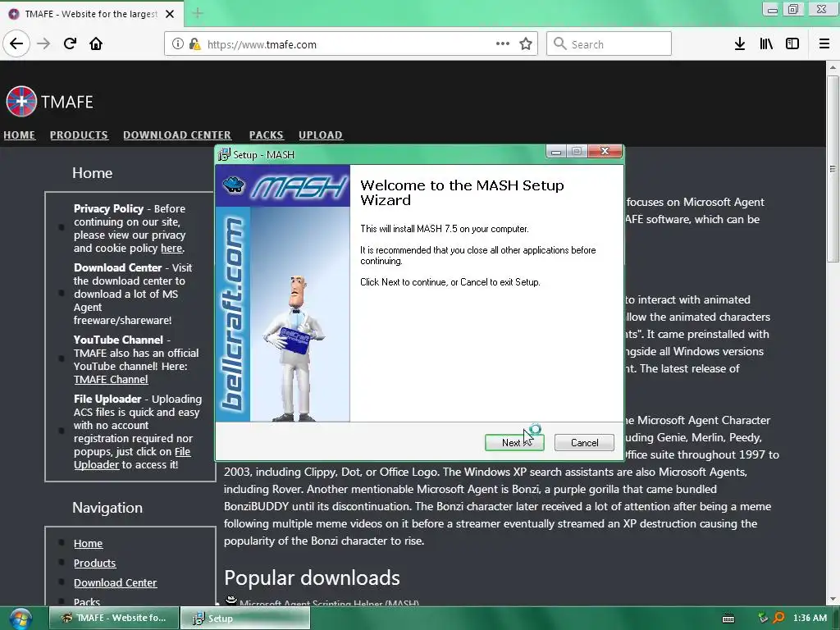Click the page vertical scrollbar thumb

pos(832,168)
